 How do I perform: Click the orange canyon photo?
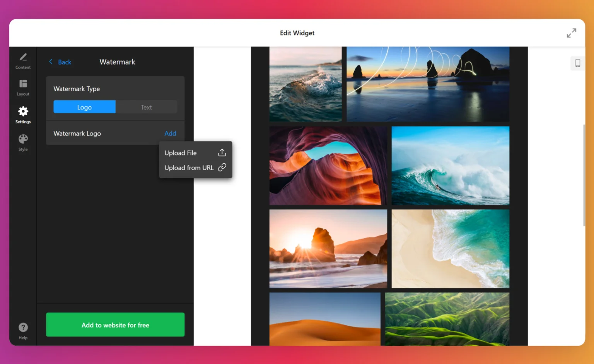(328, 166)
